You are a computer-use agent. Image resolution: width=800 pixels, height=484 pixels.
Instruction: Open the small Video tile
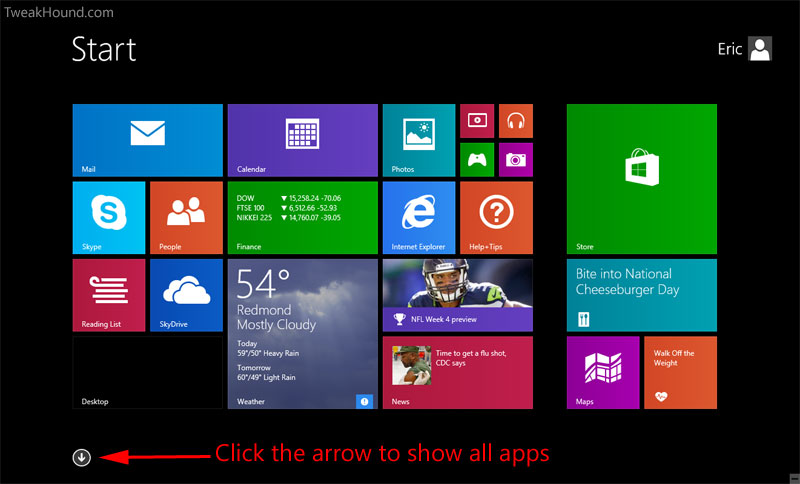[477, 121]
